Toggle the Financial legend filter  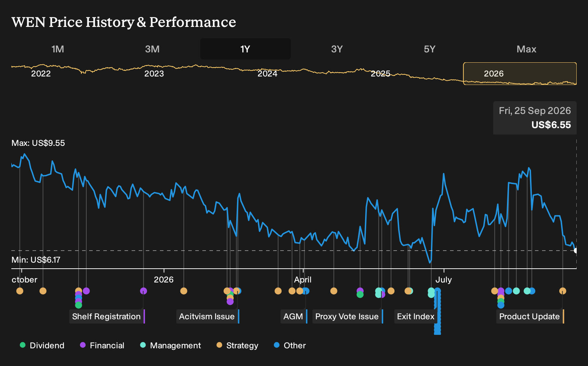102,345
